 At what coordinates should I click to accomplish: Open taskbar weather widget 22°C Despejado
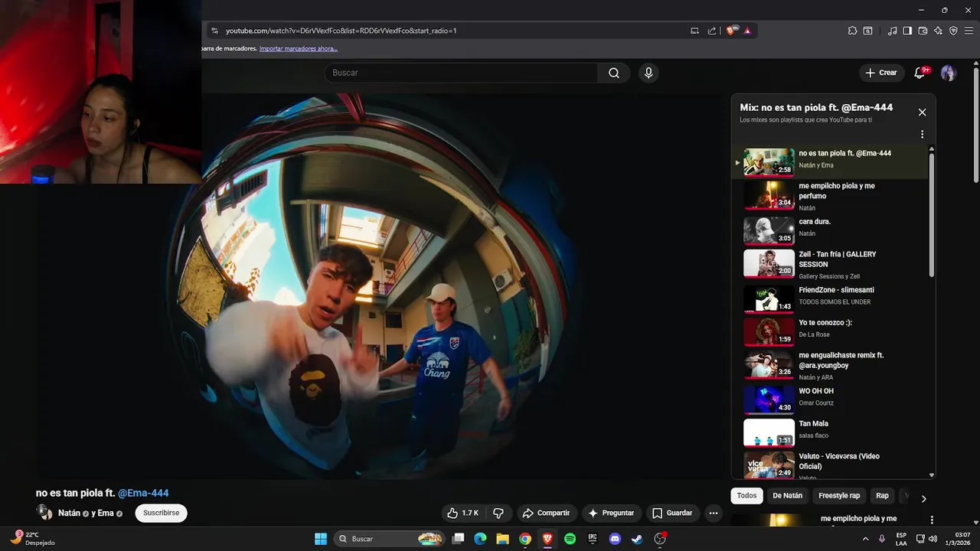(32, 539)
